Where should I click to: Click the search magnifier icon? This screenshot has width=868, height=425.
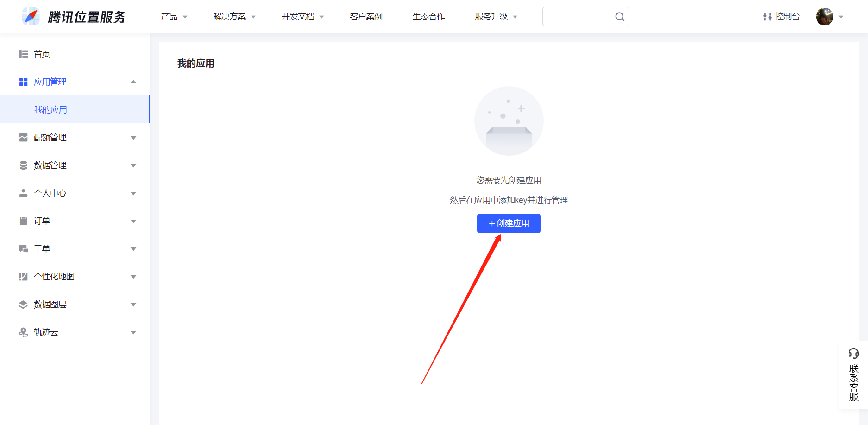(619, 17)
